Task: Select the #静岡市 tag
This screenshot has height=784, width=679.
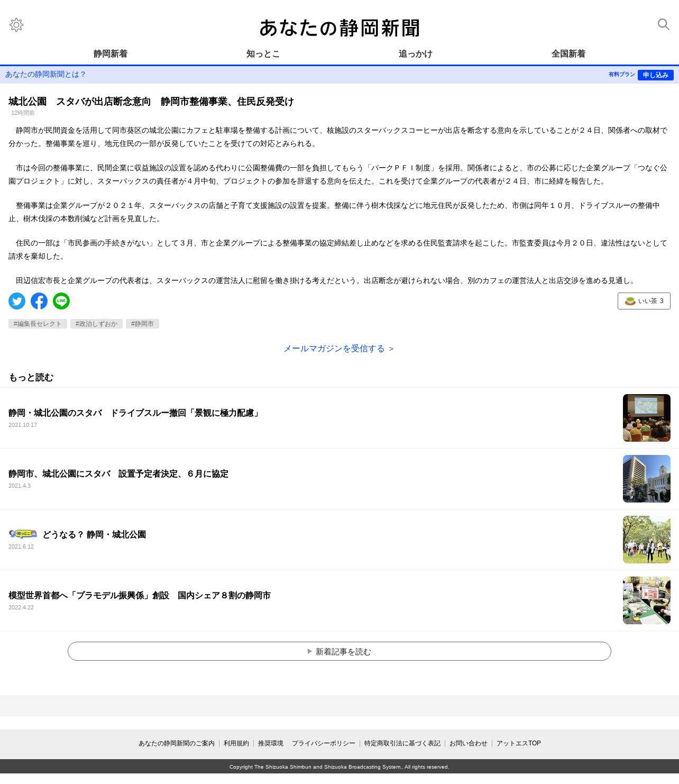Action: click(142, 324)
